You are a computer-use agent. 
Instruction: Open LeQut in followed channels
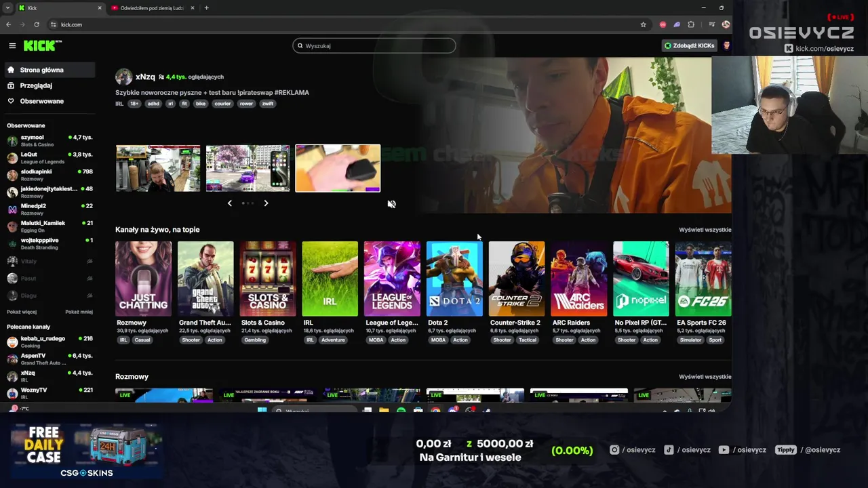pyautogui.click(x=50, y=158)
